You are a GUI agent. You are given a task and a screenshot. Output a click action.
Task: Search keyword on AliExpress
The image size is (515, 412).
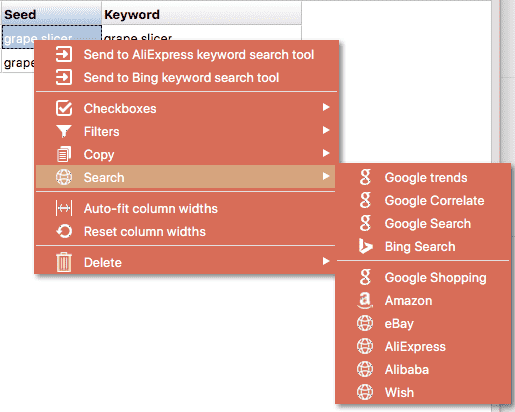(423, 346)
